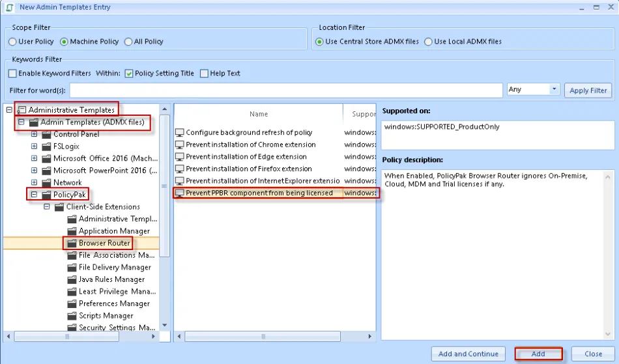Click the monitor icon beside Configure background refresh of policy
Viewport: 619px width, 364px height.
(180, 132)
